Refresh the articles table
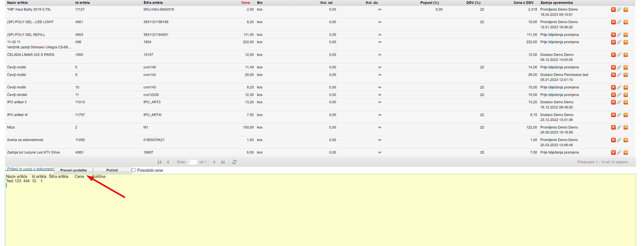 click(x=234, y=162)
